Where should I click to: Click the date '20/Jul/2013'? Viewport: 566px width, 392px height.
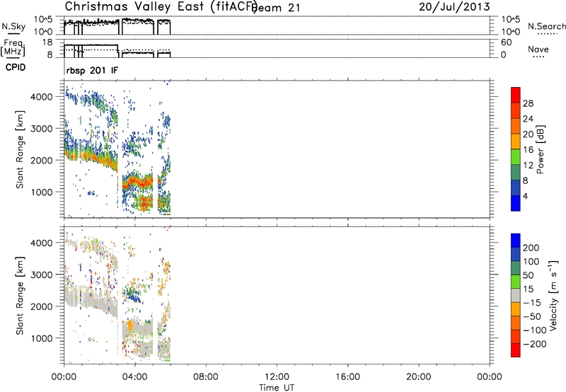pos(454,7)
